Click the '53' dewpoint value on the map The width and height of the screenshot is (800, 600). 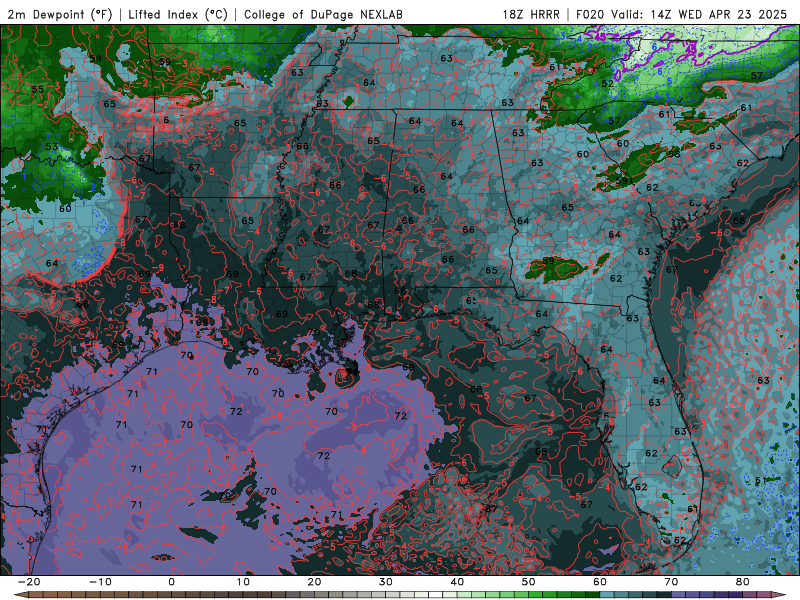click(52, 147)
